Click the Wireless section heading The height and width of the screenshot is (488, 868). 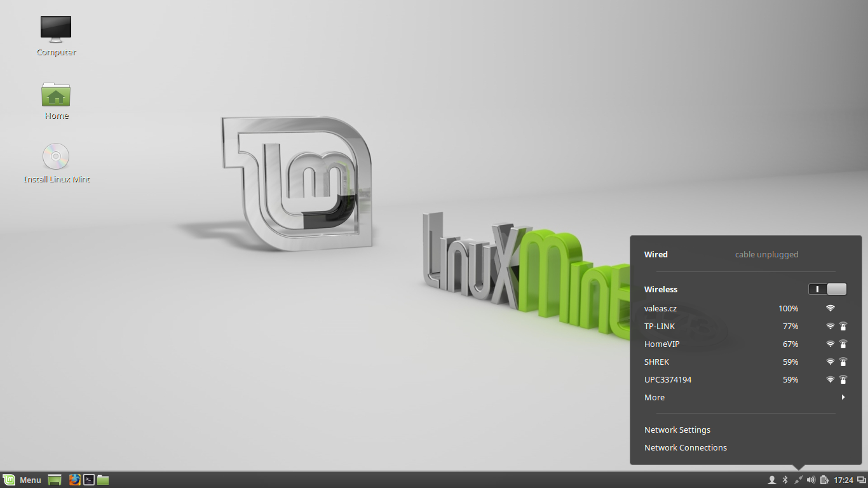(x=661, y=289)
